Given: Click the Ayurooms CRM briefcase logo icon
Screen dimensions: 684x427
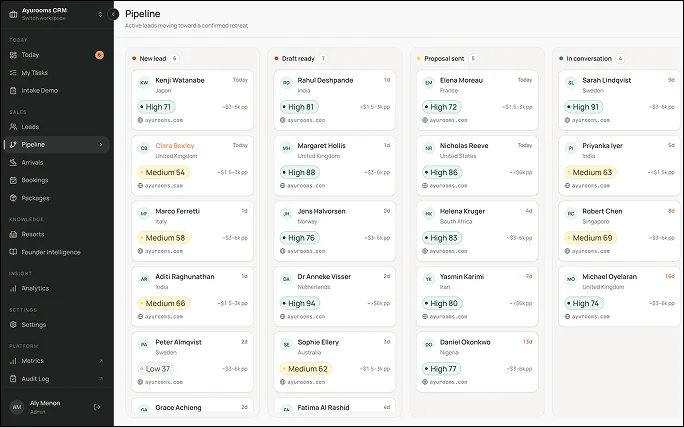Looking at the screenshot, I should [13, 14].
